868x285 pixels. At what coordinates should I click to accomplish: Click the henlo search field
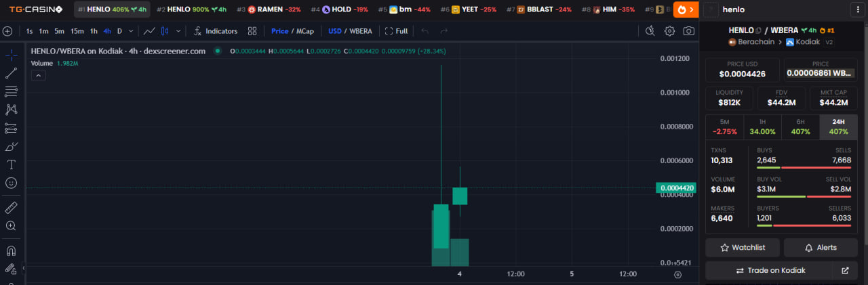[780, 9]
